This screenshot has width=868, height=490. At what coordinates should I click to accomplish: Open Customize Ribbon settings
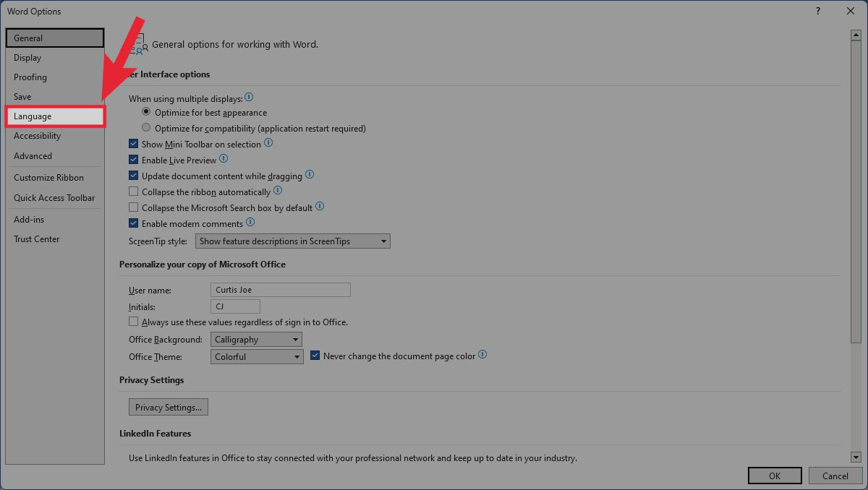(55, 178)
